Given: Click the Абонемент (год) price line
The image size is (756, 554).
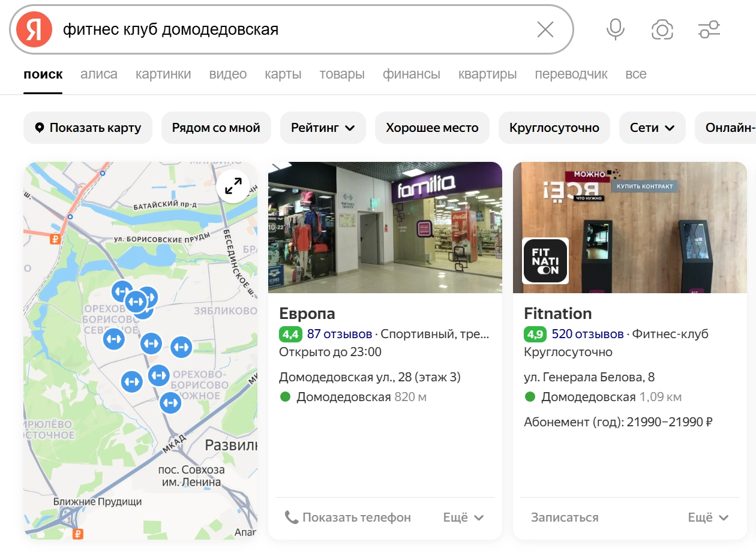Looking at the screenshot, I should (618, 422).
